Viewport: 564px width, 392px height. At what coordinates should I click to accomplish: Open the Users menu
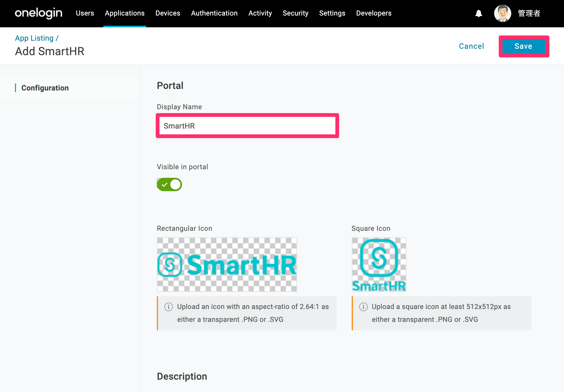pos(85,13)
